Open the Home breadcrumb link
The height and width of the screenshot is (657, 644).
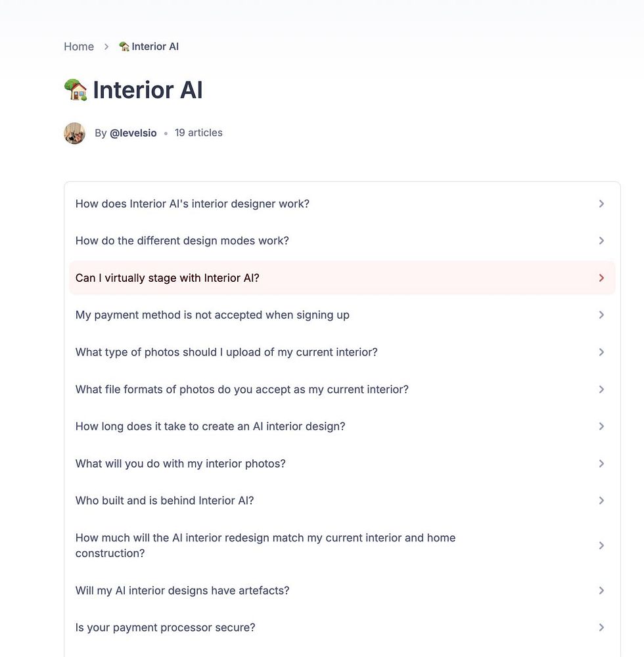79,47
